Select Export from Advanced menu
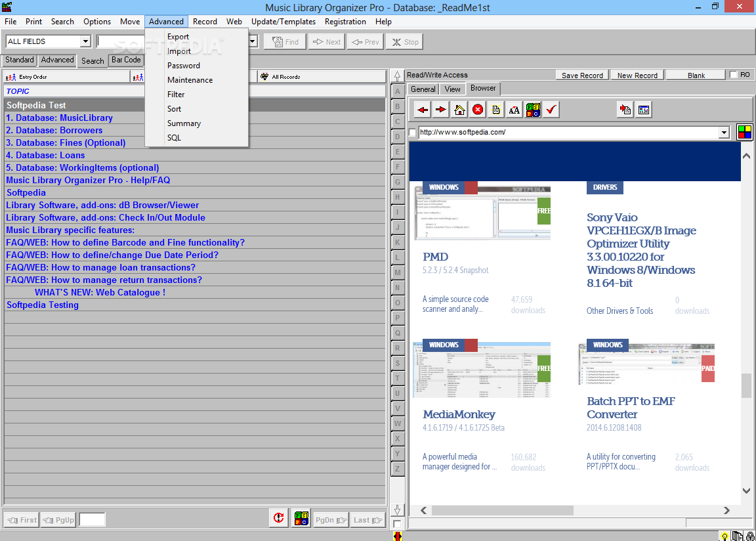This screenshot has width=756, height=541. point(197,37)
